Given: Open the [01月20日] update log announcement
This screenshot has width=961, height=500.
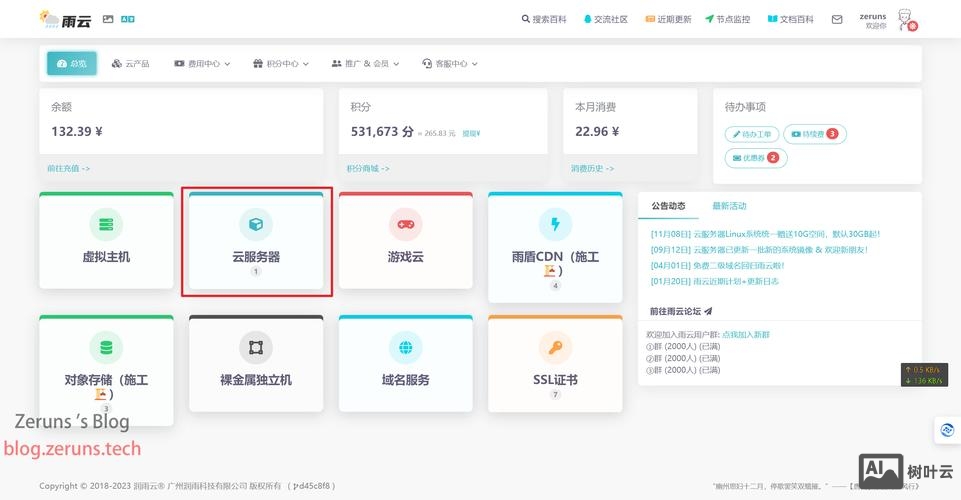Looking at the screenshot, I should click(x=715, y=281).
